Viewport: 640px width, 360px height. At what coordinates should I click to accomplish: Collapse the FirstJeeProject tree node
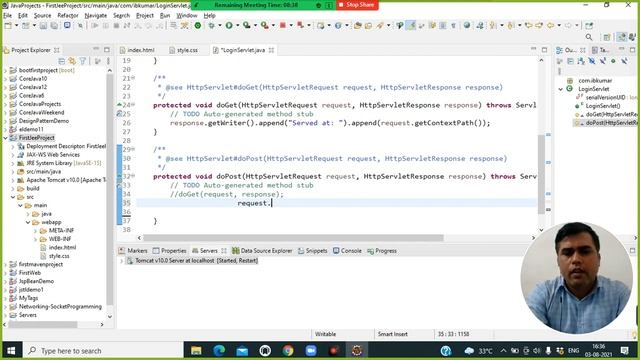pyautogui.click(x=6, y=138)
